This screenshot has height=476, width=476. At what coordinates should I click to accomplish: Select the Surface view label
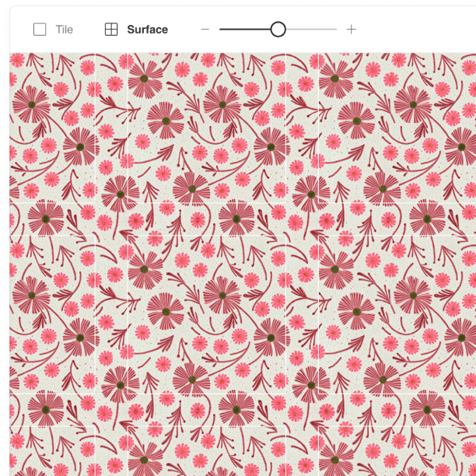[x=147, y=30]
